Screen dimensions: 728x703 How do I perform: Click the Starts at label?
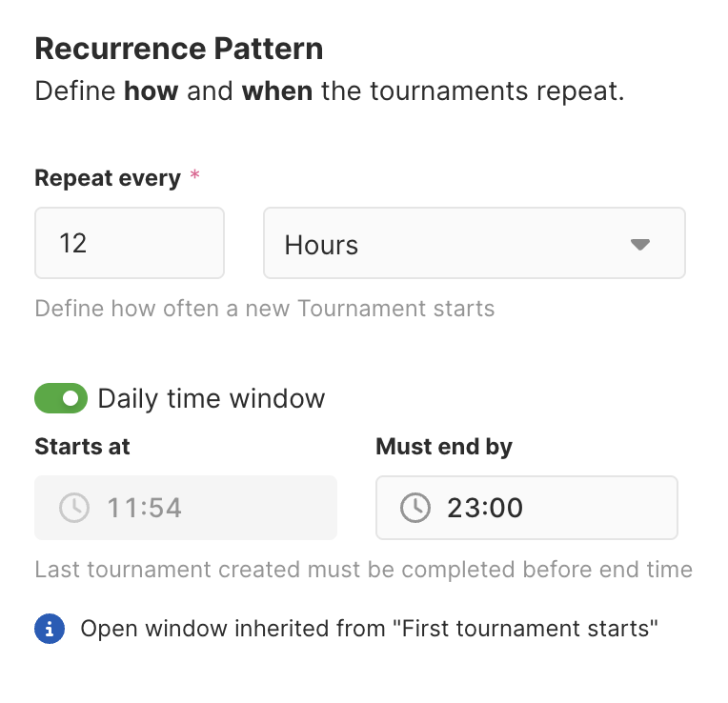[82, 446]
